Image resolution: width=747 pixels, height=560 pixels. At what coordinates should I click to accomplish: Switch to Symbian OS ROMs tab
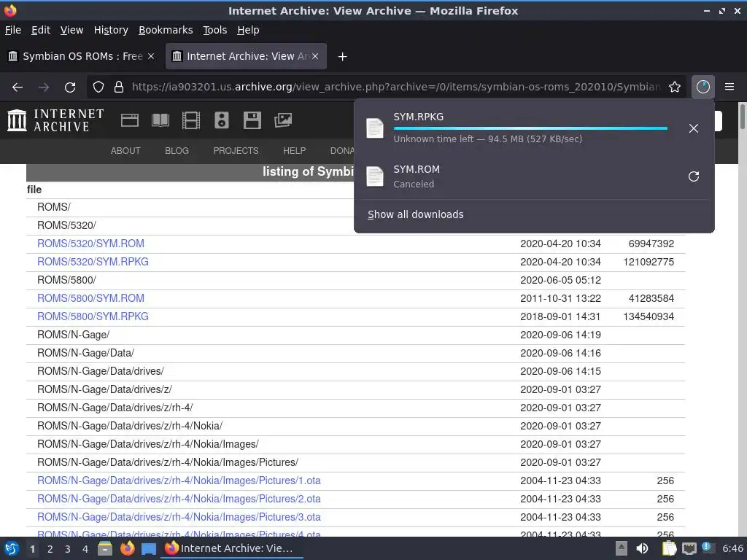tap(82, 56)
